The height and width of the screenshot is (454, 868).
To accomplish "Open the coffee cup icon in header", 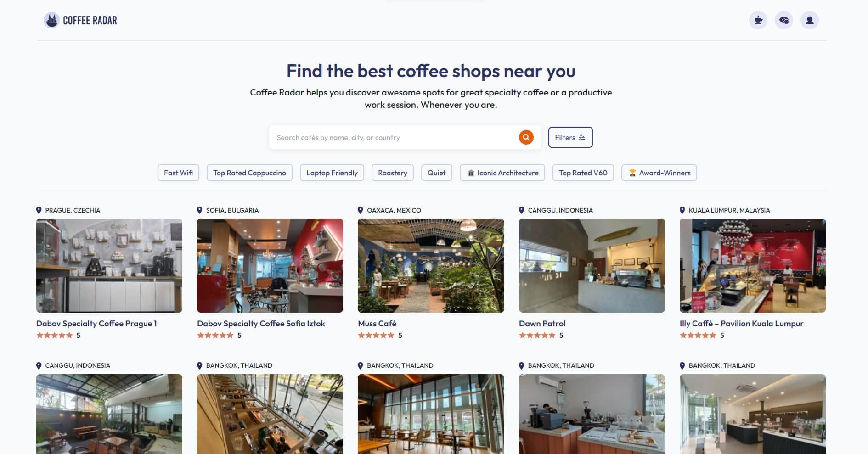I will 758,20.
